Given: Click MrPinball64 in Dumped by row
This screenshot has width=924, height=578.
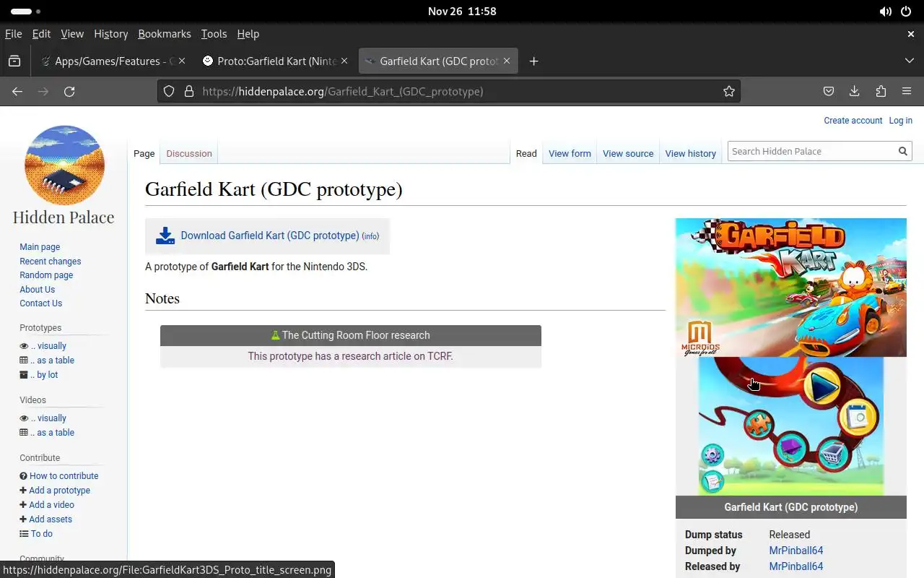Looking at the screenshot, I should point(796,551).
